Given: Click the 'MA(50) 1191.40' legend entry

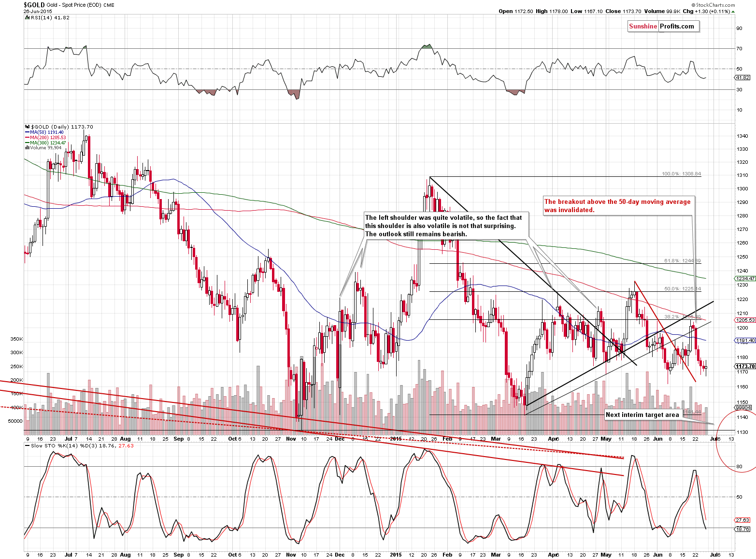Looking at the screenshot, I should (x=47, y=132).
